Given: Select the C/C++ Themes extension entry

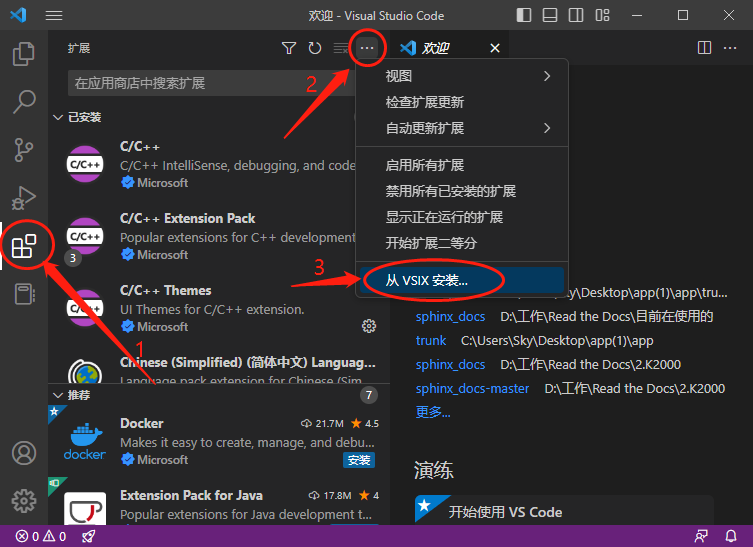Looking at the screenshot, I should tap(219, 309).
